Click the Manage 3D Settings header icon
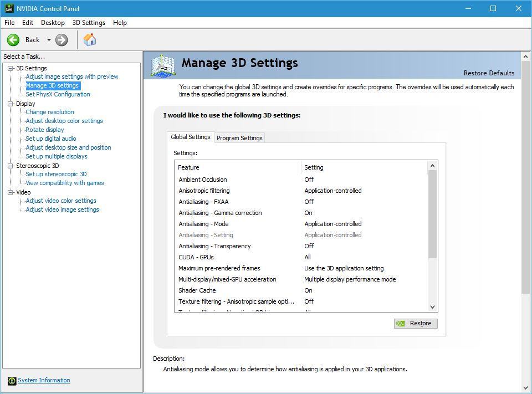Image resolution: width=532 pixels, height=394 pixels. 163,65
